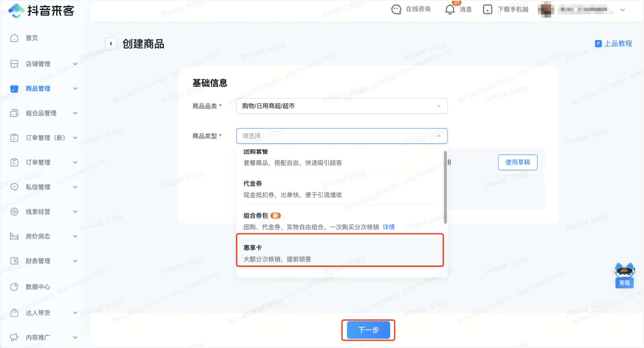Open the 消息 notification bell
644x348 pixels.
point(450,9)
